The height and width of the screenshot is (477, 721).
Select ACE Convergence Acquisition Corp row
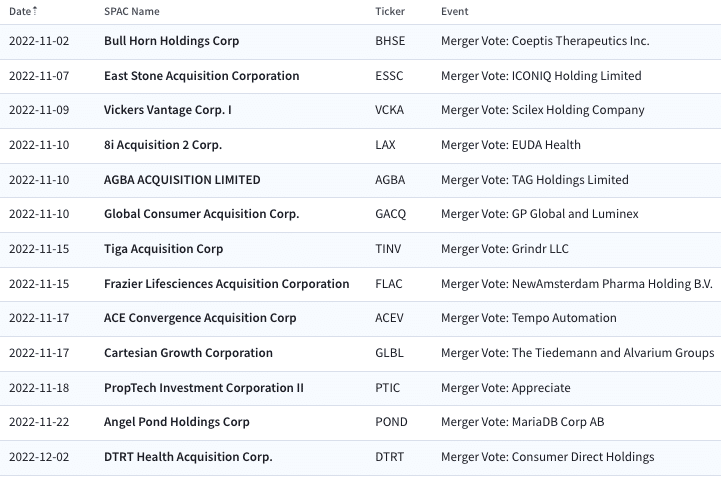click(x=360, y=318)
